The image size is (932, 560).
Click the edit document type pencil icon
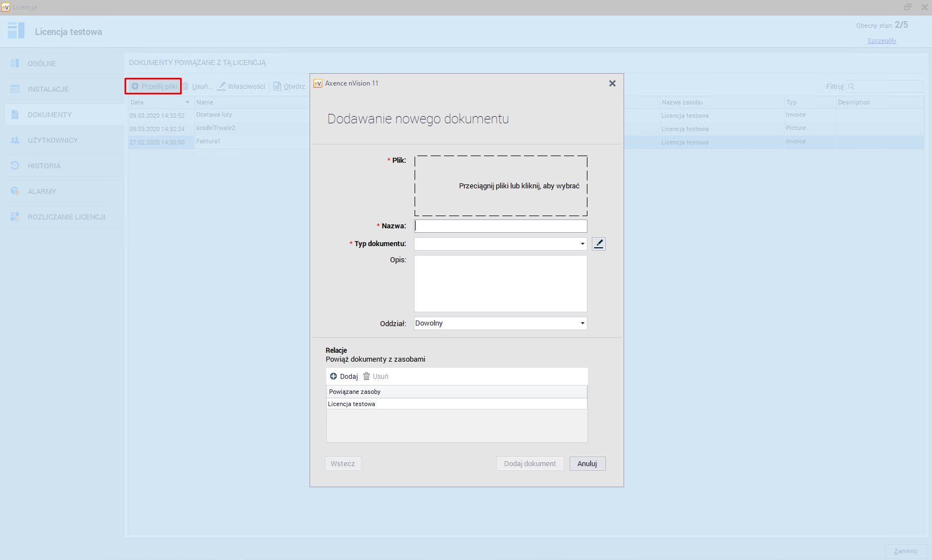tap(599, 244)
